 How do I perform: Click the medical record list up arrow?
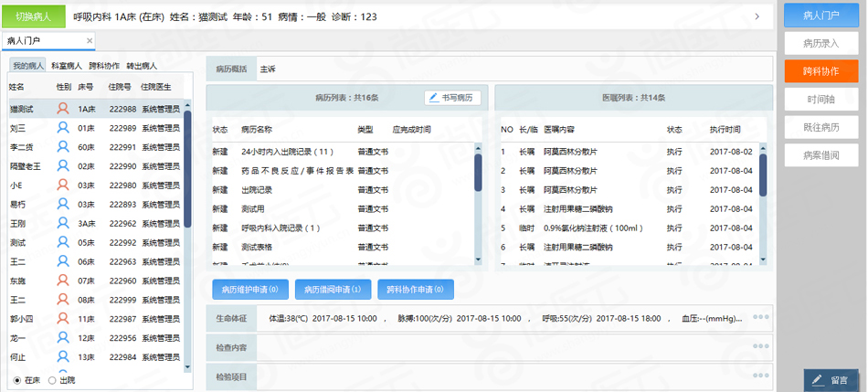478,147
